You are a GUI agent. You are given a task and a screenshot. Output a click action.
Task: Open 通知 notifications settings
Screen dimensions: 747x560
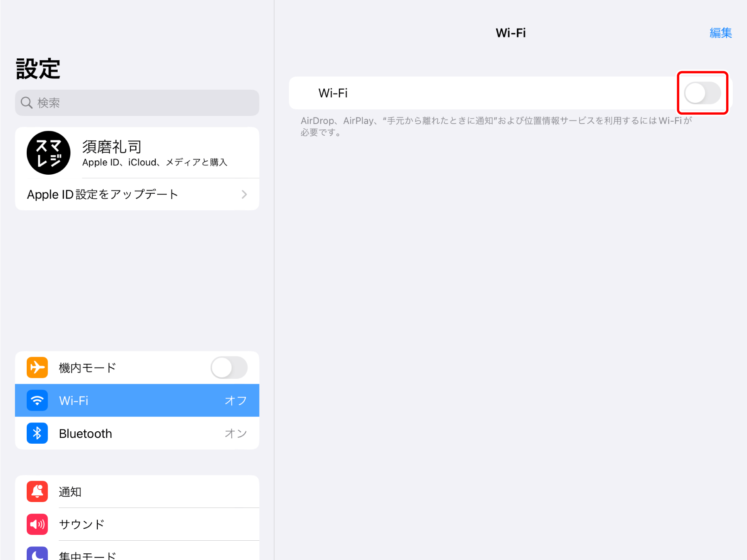pos(137,492)
